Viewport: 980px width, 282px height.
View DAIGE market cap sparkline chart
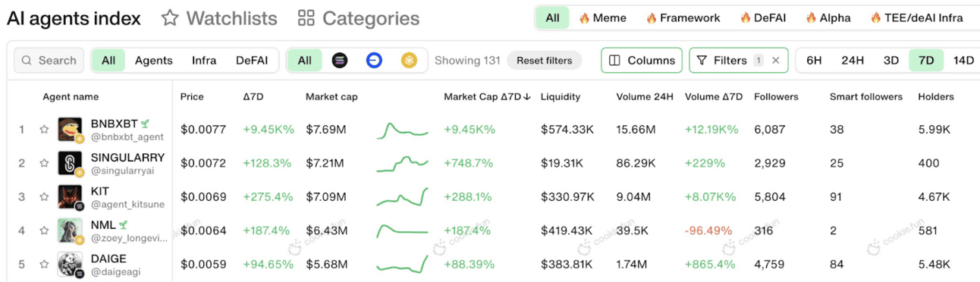(x=402, y=265)
